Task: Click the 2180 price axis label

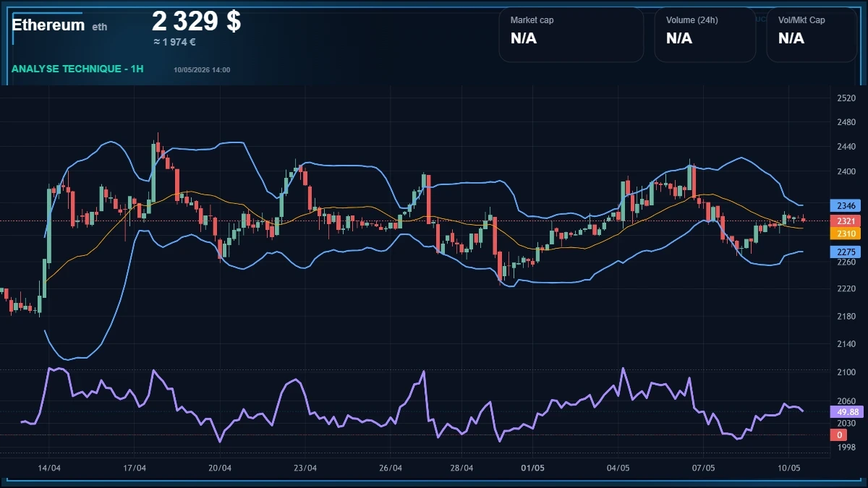Action: click(846, 317)
